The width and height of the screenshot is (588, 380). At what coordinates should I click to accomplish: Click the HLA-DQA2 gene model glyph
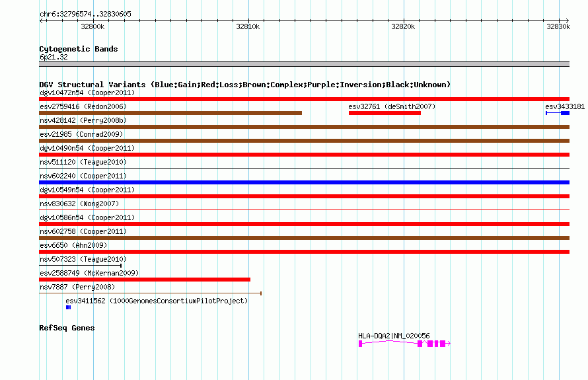pyautogui.click(x=404, y=343)
